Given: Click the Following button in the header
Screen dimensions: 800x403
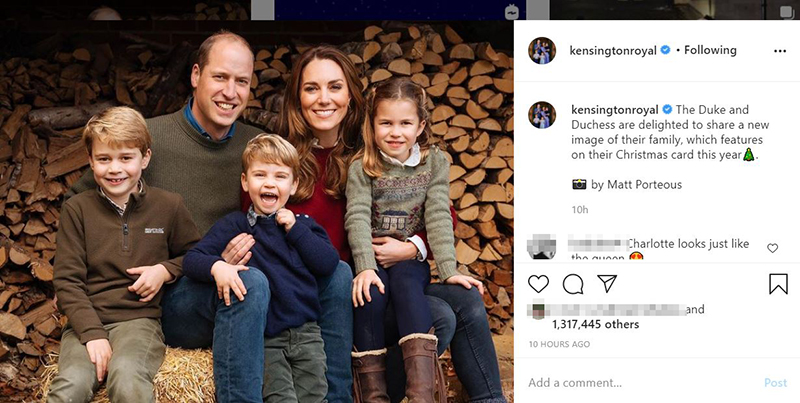Looking at the screenshot, I should tap(711, 50).
